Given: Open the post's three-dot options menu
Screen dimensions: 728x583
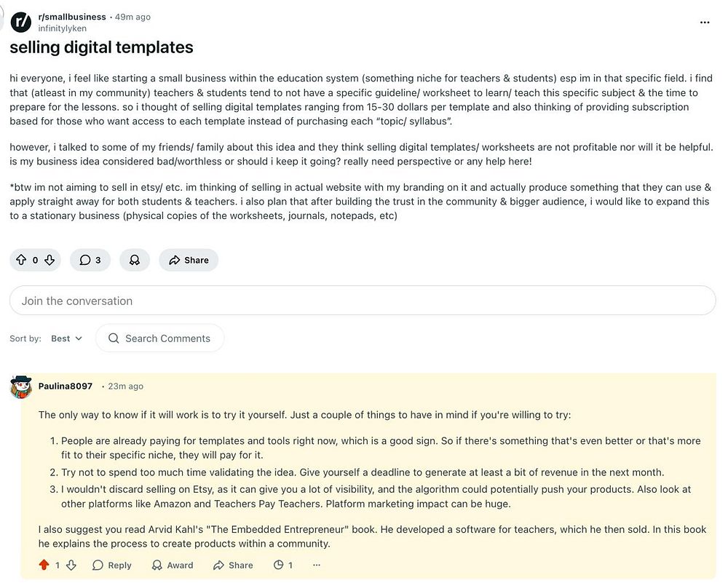Looking at the screenshot, I should click(705, 23).
